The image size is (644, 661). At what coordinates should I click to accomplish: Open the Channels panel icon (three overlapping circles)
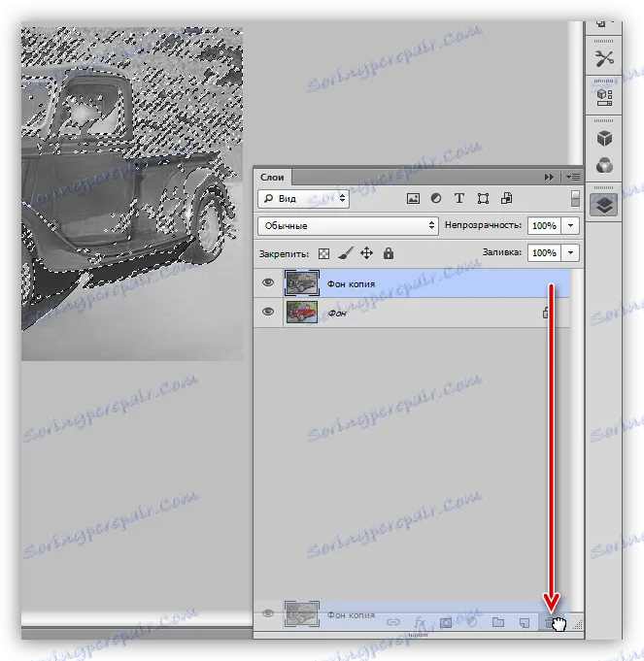(604, 166)
